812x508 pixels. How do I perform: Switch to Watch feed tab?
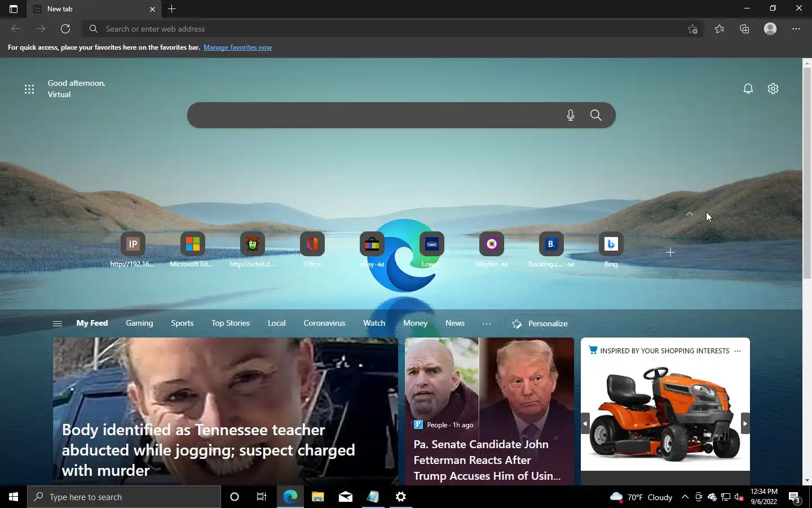tap(374, 323)
